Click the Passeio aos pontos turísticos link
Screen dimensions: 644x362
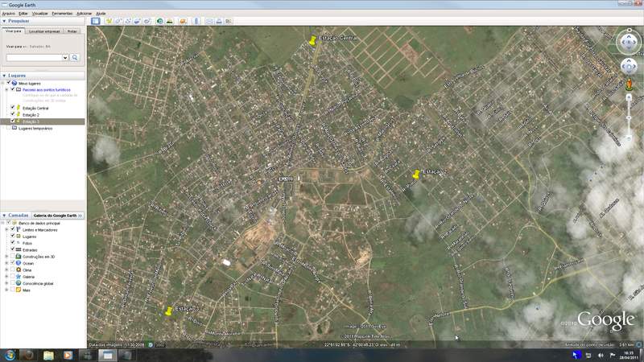tap(47, 89)
